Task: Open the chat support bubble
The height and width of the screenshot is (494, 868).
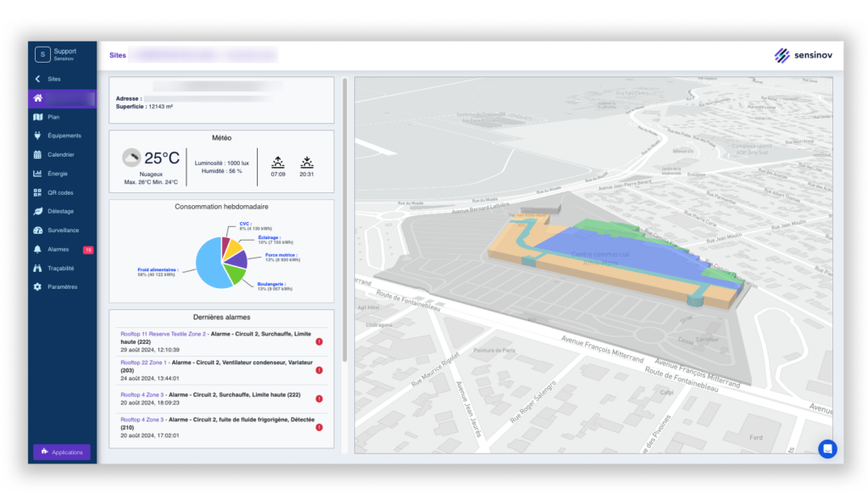Action: (826, 448)
